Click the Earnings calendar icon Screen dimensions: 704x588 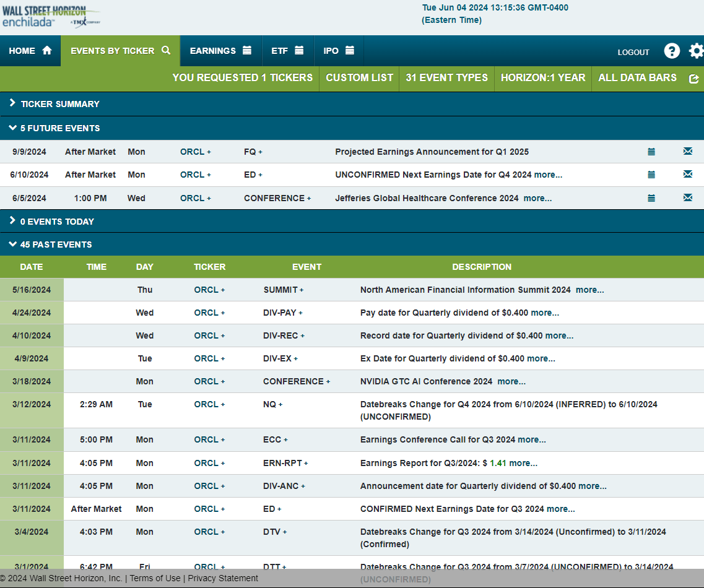pyautogui.click(x=247, y=51)
